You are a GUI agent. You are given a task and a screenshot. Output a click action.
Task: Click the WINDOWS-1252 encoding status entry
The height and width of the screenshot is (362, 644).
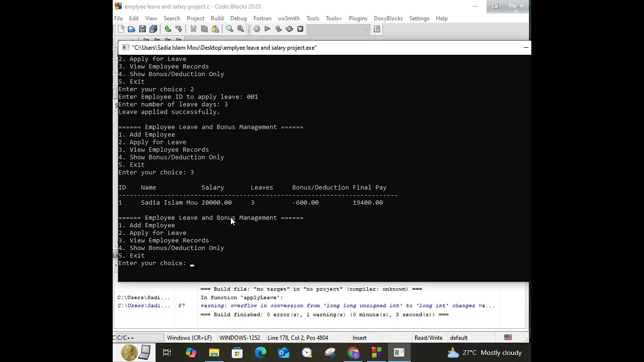[239, 338]
